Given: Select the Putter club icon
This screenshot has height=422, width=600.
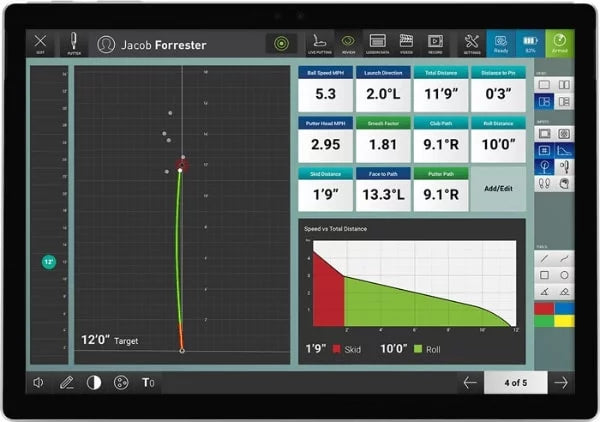Looking at the screenshot, I should (72, 44).
